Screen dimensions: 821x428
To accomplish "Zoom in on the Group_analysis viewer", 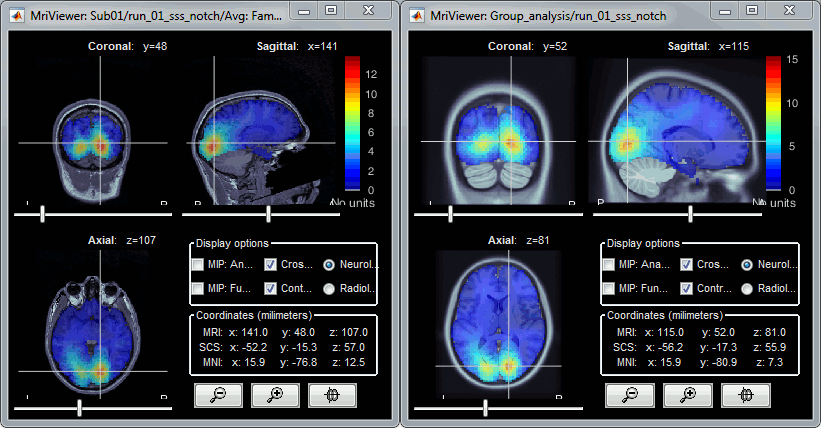I will [x=687, y=395].
